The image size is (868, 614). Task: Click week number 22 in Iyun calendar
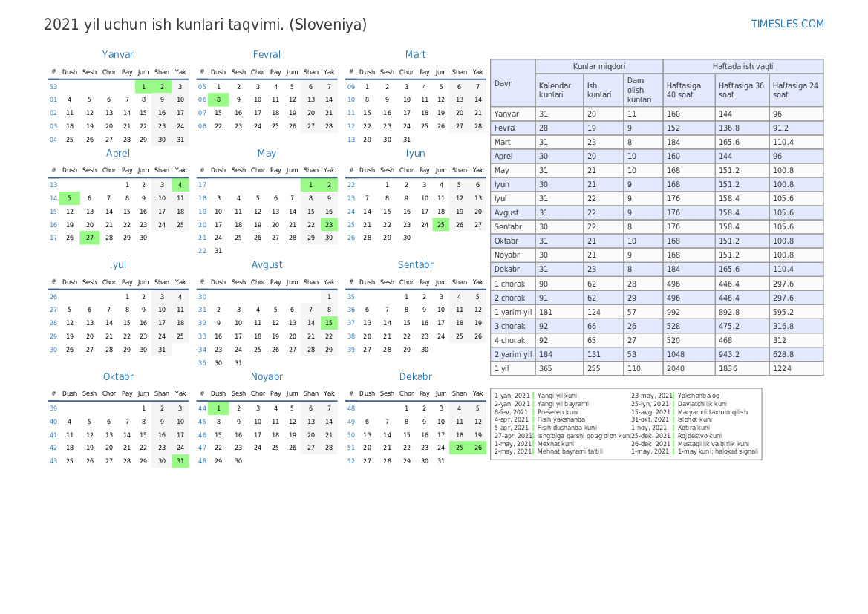coord(351,185)
